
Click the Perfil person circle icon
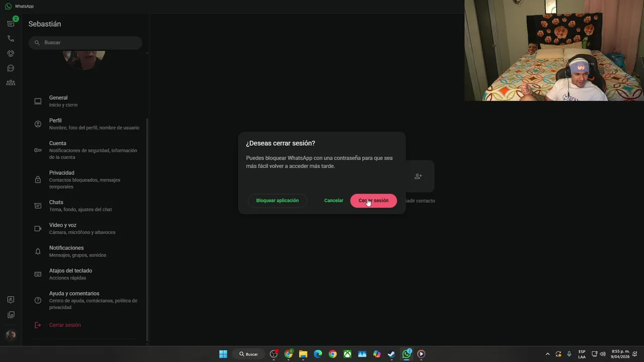(x=38, y=124)
